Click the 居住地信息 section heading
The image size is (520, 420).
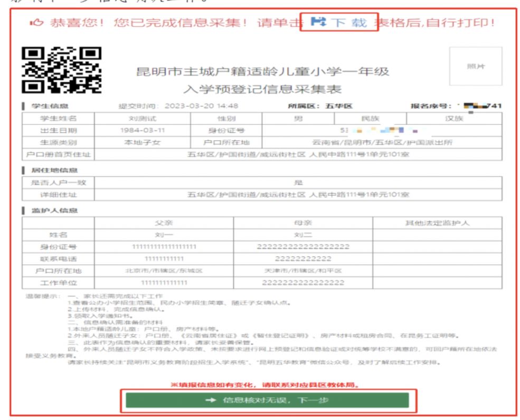tap(54, 170)
